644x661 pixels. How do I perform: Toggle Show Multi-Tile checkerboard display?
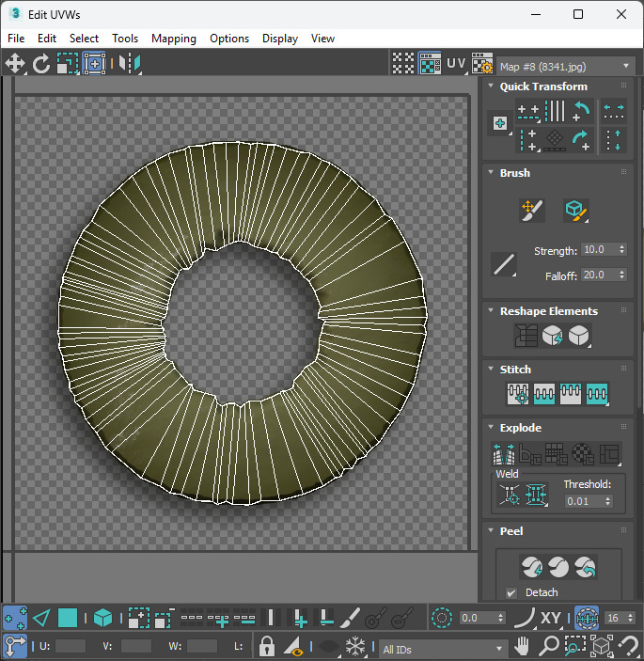[x=403, y=64]
